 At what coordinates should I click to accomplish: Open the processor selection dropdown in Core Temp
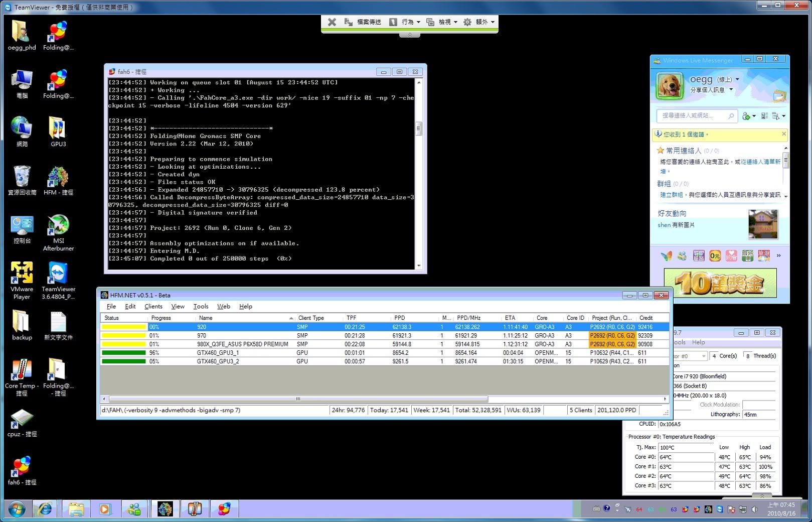[x=704, y=356]
